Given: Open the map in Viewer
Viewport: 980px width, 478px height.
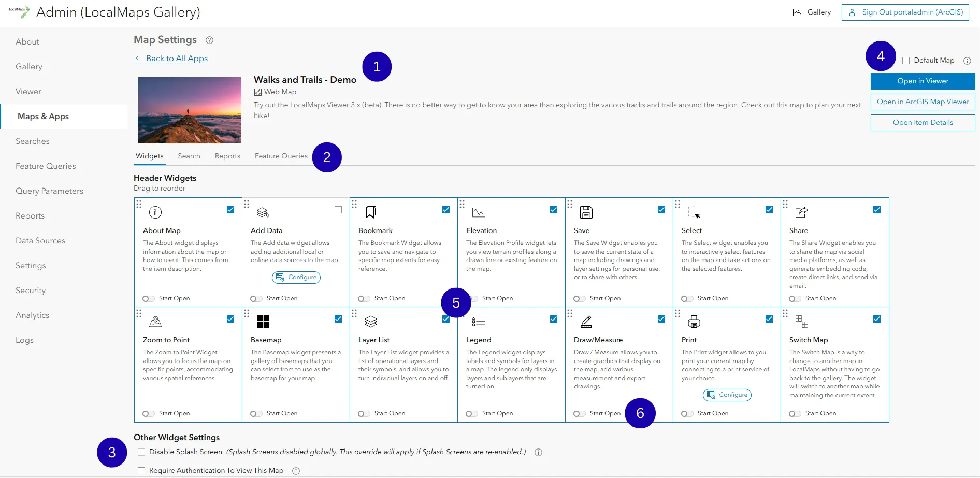Looking at the screenshot, I should pyautogui.click(x=922, y=81).
